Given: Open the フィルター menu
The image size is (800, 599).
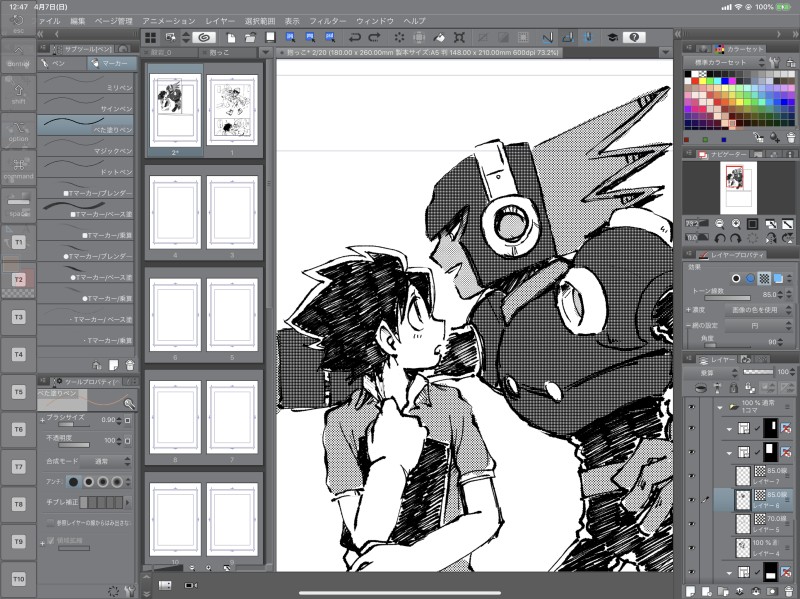Looking at the screenshot, I should pos(326,20).
